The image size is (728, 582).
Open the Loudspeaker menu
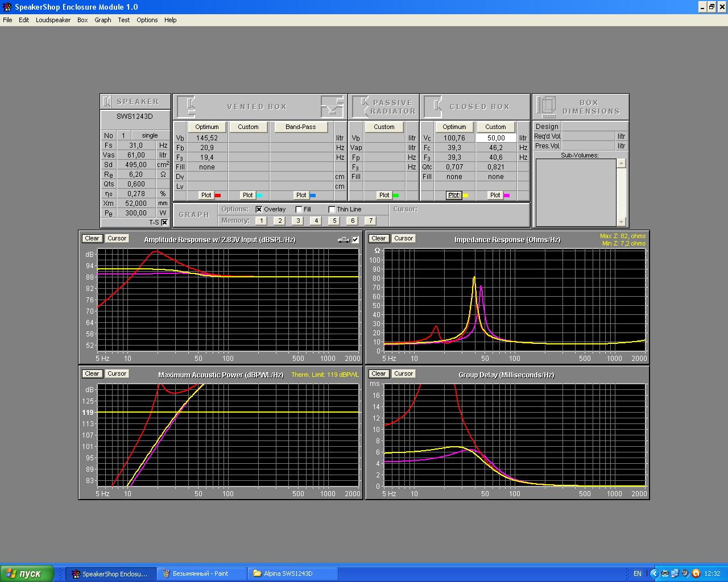pyautogui.click(x=53, y=20)
